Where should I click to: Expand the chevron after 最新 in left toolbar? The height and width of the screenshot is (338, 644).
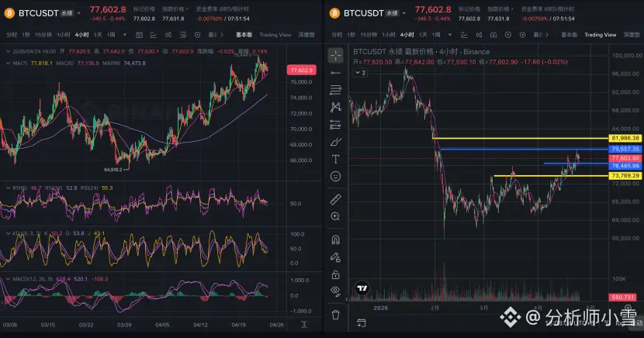pyautogui.click(x=222, y=35)
